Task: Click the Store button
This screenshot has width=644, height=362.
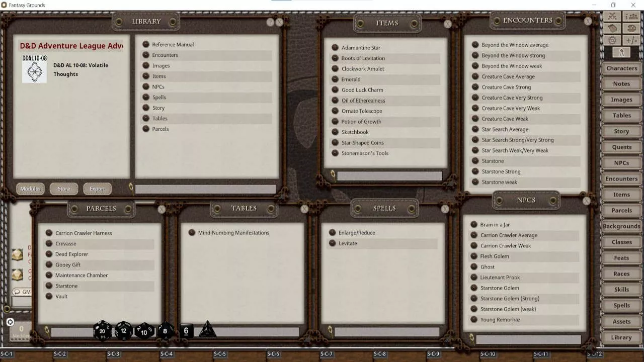Action: click(64, 189)
